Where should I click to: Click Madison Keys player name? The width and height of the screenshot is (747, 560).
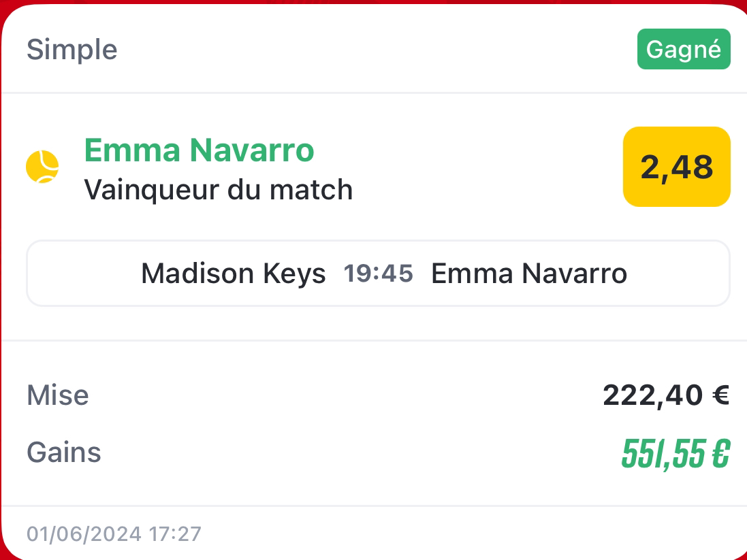tap(234, 274)
